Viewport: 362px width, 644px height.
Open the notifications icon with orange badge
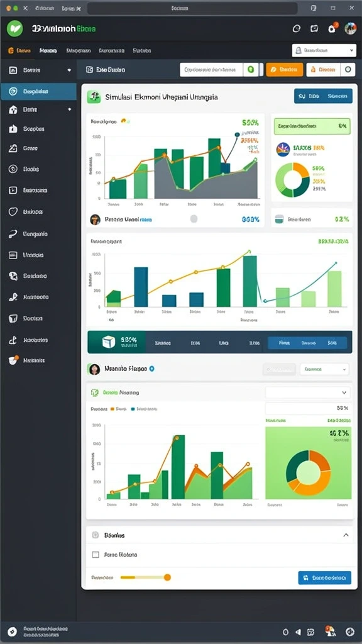(x=332, y=28)
